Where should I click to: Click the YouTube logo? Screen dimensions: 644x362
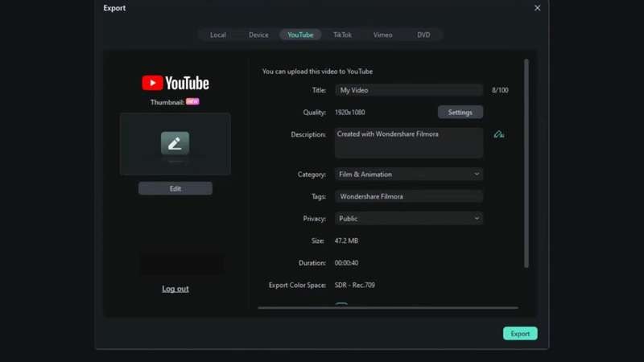click(175, 83)
